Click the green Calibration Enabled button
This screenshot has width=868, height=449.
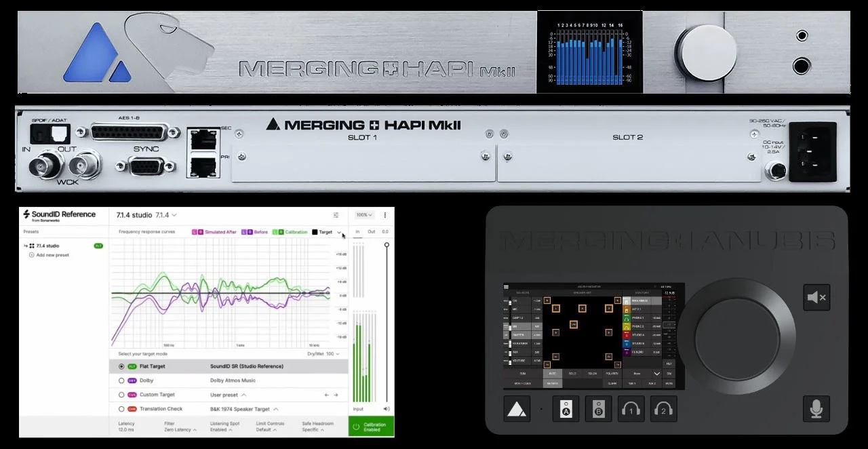(370, 426)
